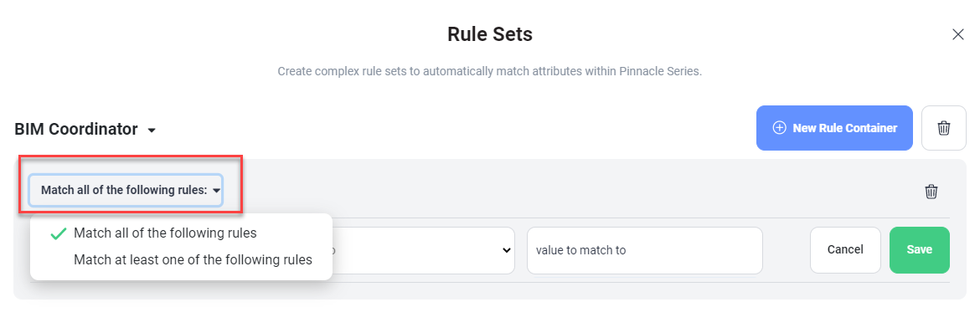The image size is (980, 333).
Task: Click the 'value to match to' input field
Action: pyautogui.click(x=644, y=250)
